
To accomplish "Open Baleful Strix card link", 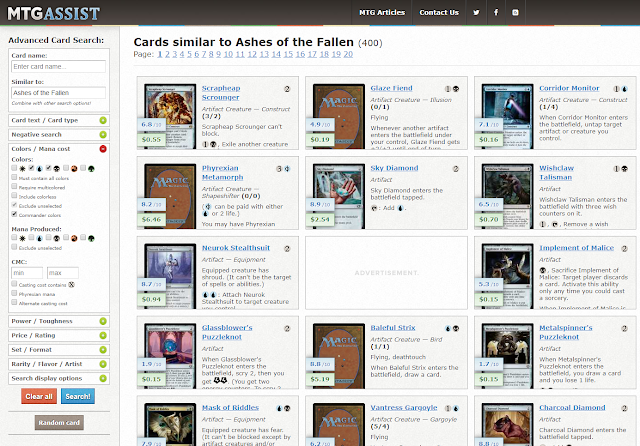I will 393,328.
